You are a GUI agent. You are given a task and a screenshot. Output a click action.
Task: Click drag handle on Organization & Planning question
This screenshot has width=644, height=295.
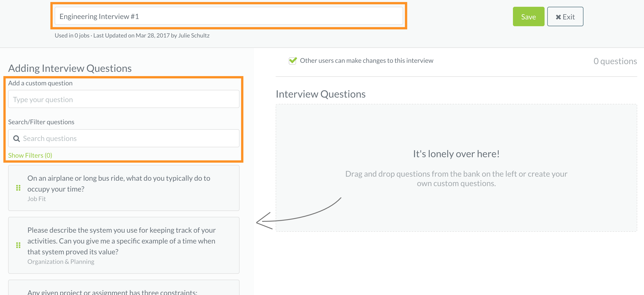(x=18, y=245)
